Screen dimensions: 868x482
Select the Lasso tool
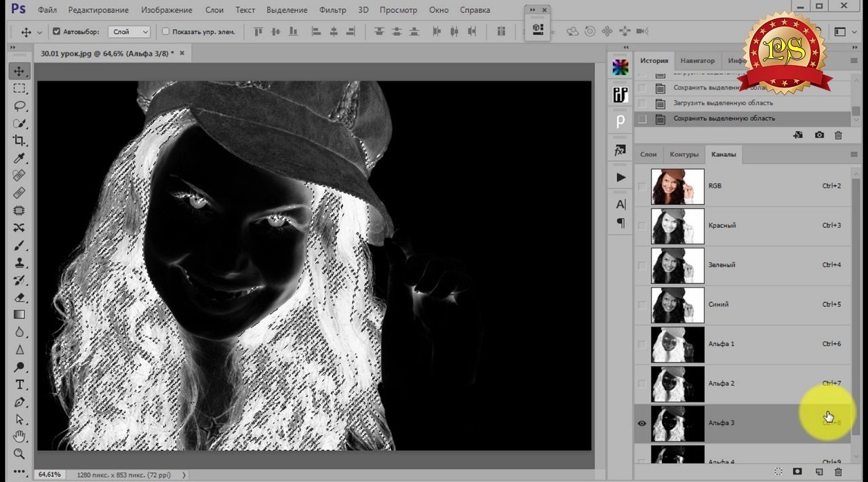coord(20,106)
